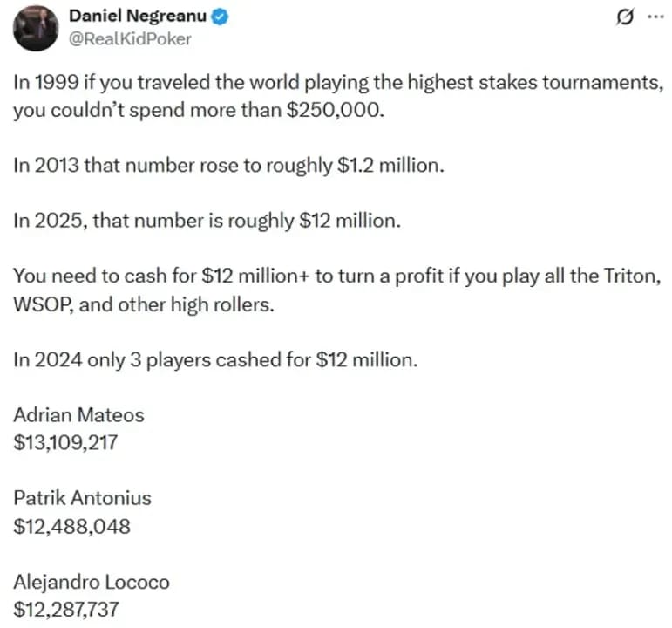Click the blue verified badge

(220, 17)
